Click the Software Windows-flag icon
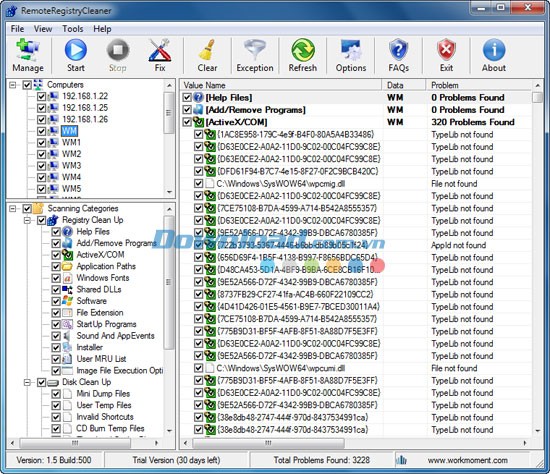The image size is (550, 474). coord(67,301)
